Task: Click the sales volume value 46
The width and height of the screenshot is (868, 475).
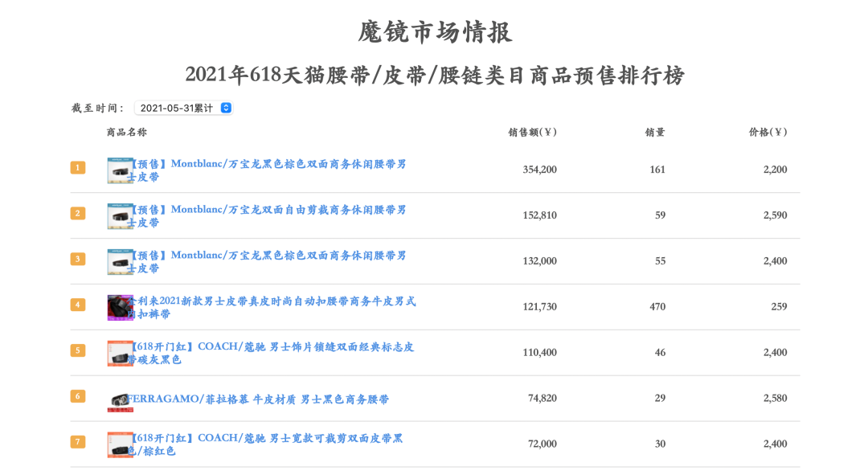Action: (x=661, y=352)
